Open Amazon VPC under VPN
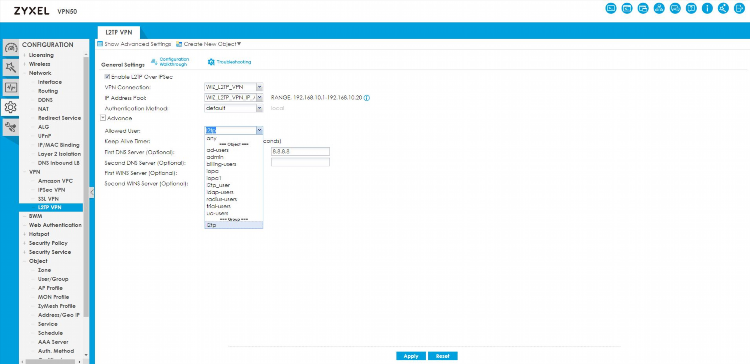Screen dimensions: 750x364 coord(55,181)
